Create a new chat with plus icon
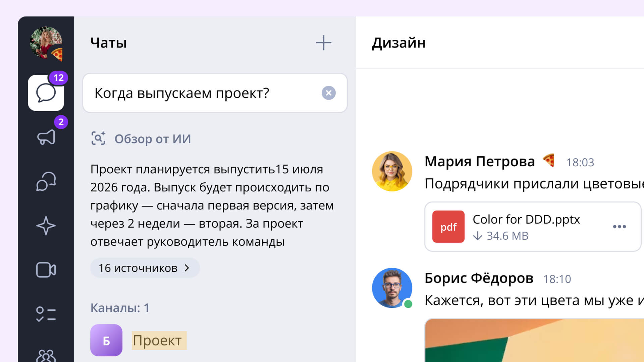This screenshot has height=362, width=644. click(323, 43)
